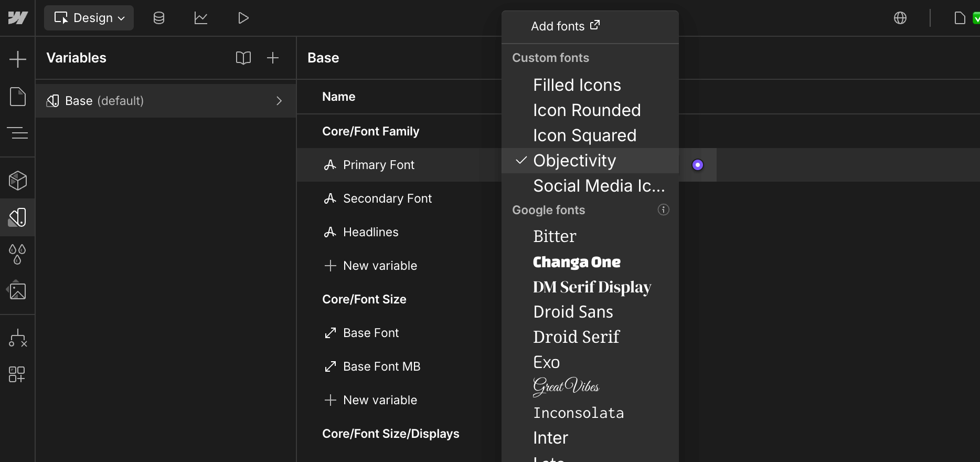The image size is (980, 462).
Task: Choose Inter from Google fonts list
Action: pyautogui.click(x=550, y=438)
